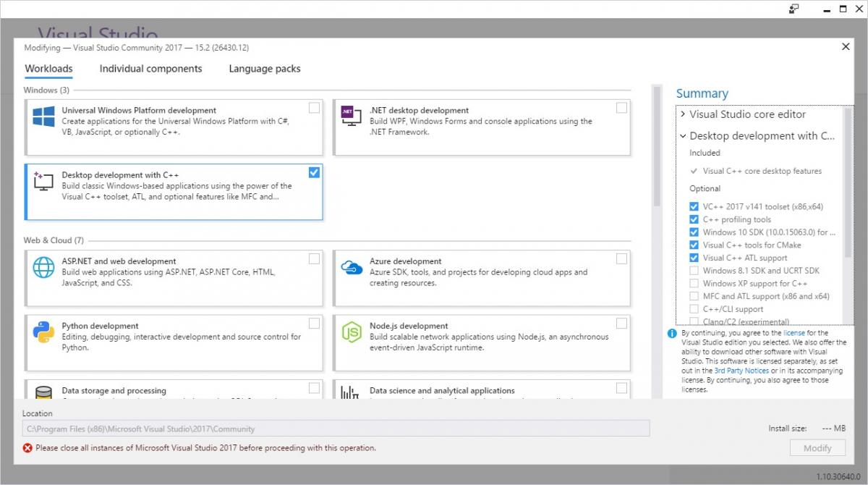Click the Windows (3) section heading
This screenshot has width=868, height=485.
[46, 90]
